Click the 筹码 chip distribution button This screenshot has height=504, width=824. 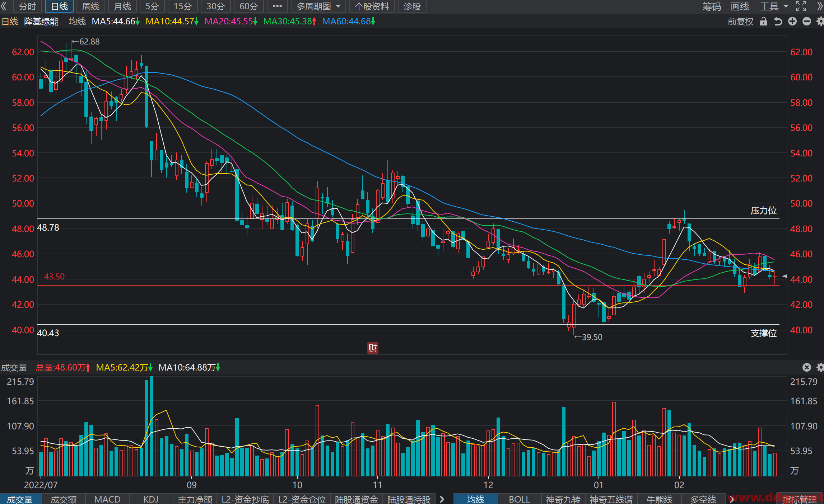coord(711,6)
